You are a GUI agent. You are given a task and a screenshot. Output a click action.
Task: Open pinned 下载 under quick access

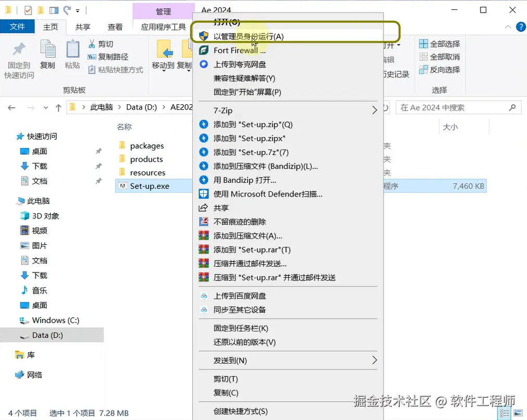39,166
